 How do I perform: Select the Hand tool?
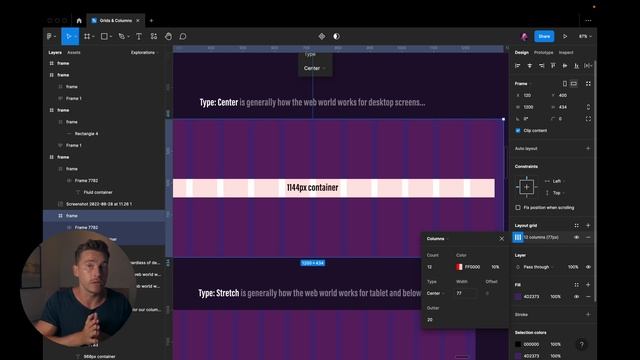pyautogui.click(x=168, y=36)
